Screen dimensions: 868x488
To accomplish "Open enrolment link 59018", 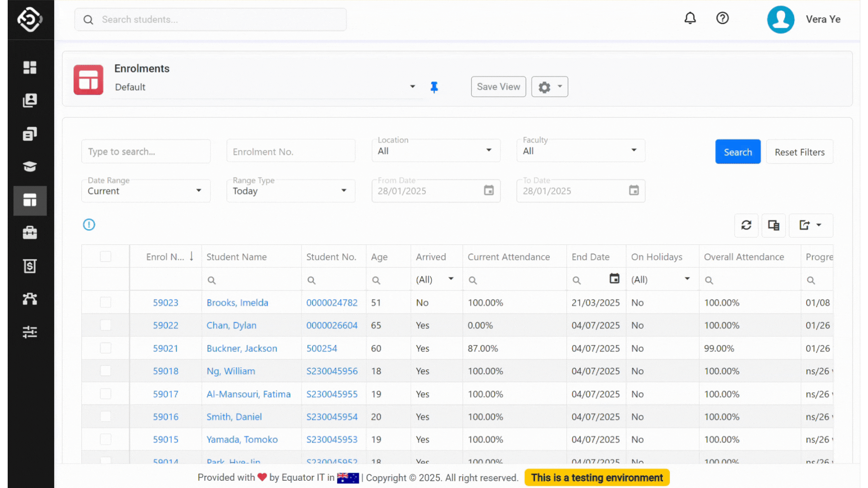I will pyautogui.click(x=165, y=371).
